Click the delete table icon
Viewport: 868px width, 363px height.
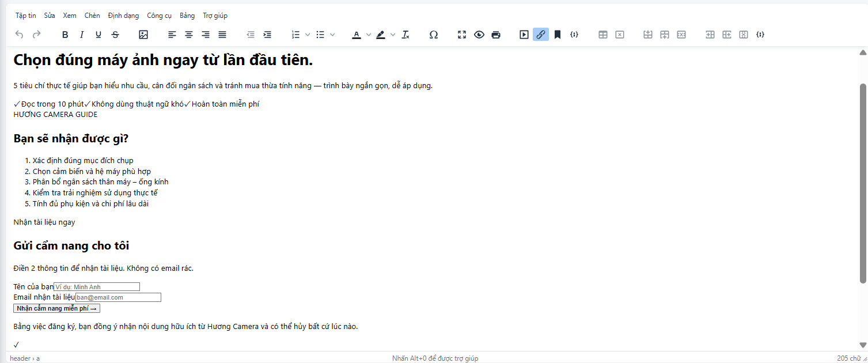pos(620,35)
